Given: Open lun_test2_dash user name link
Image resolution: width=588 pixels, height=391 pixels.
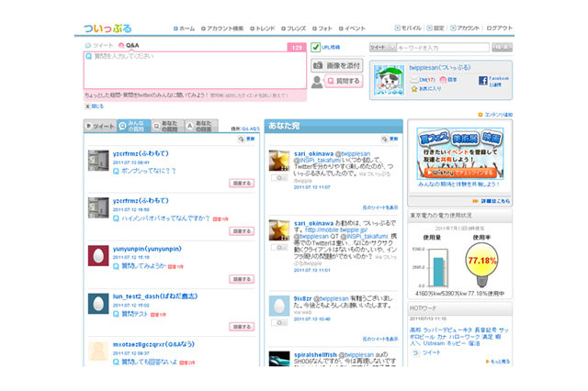Looking at the screenshot, I should 155,296.
